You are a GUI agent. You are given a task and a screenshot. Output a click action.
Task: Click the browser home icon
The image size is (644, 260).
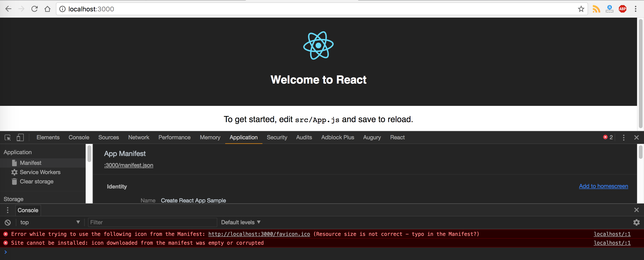point(47,9)
